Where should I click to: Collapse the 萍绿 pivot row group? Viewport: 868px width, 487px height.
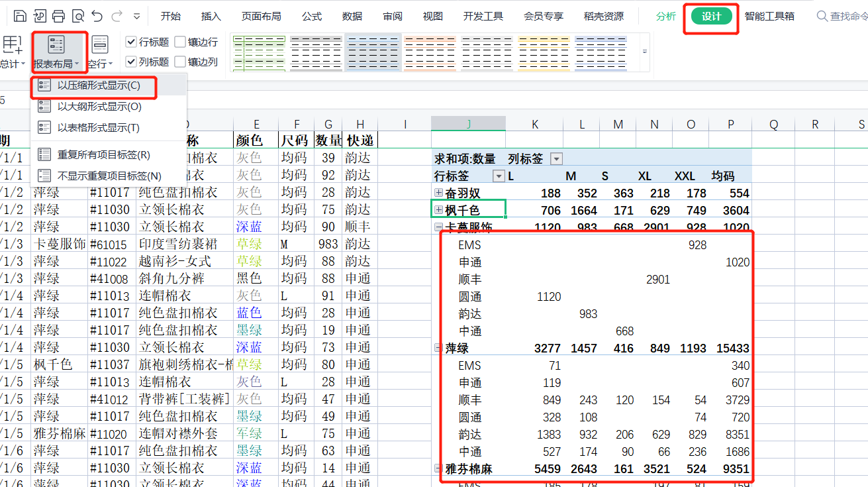[438, 348]
